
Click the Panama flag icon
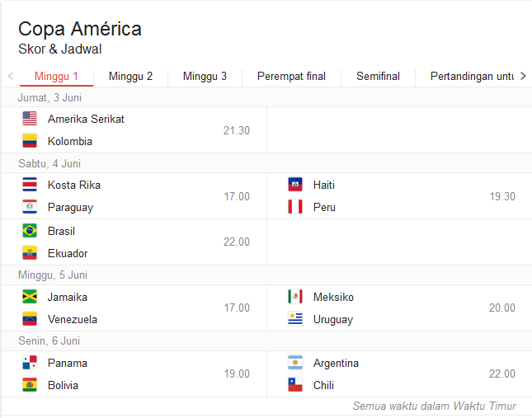(x=30, y=363)
